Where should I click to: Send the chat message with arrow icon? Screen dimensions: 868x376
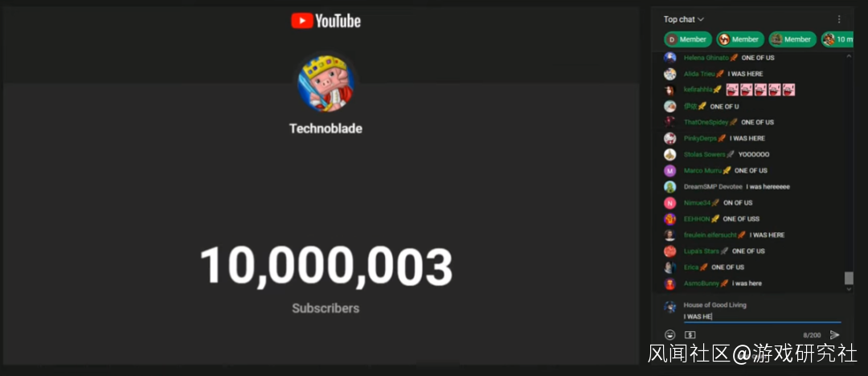pyautogui.click(x=834, y=334)
